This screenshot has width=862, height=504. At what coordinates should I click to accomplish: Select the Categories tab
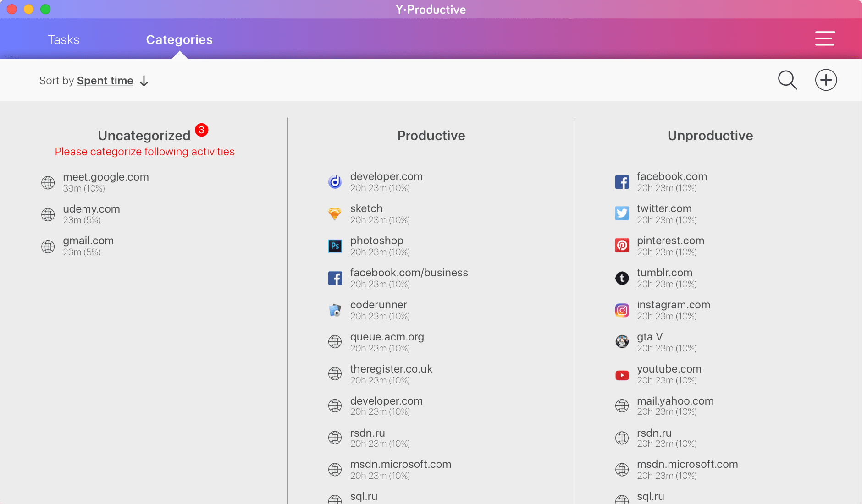[x=179, y=40]
